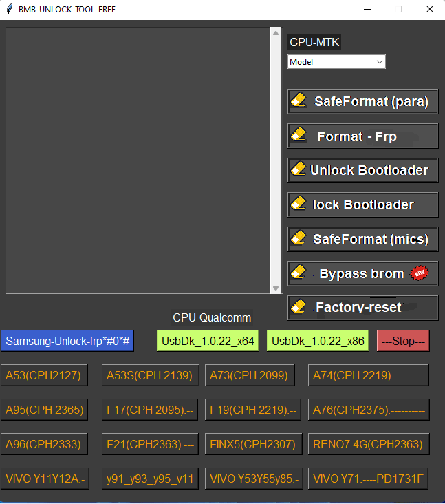
Task: Click the Format - Frp eraser button
Action: (x=362, y=136)
